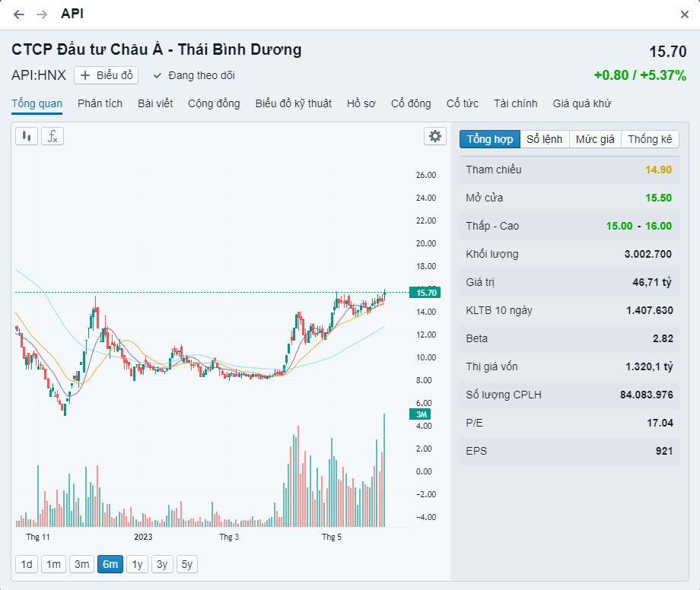
Task: Toggle the Đang theo dõi follow status
Action: point(194,75)
